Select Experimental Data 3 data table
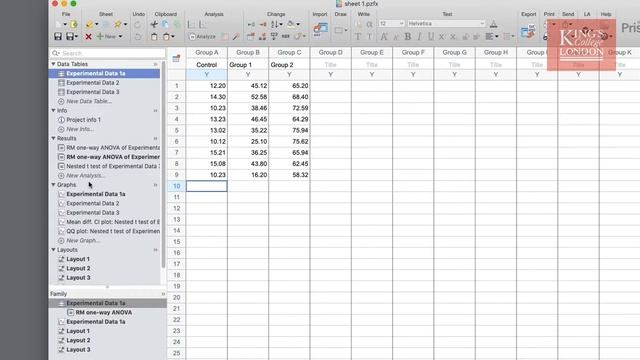The image size is (640, 360). click(93, 92)
